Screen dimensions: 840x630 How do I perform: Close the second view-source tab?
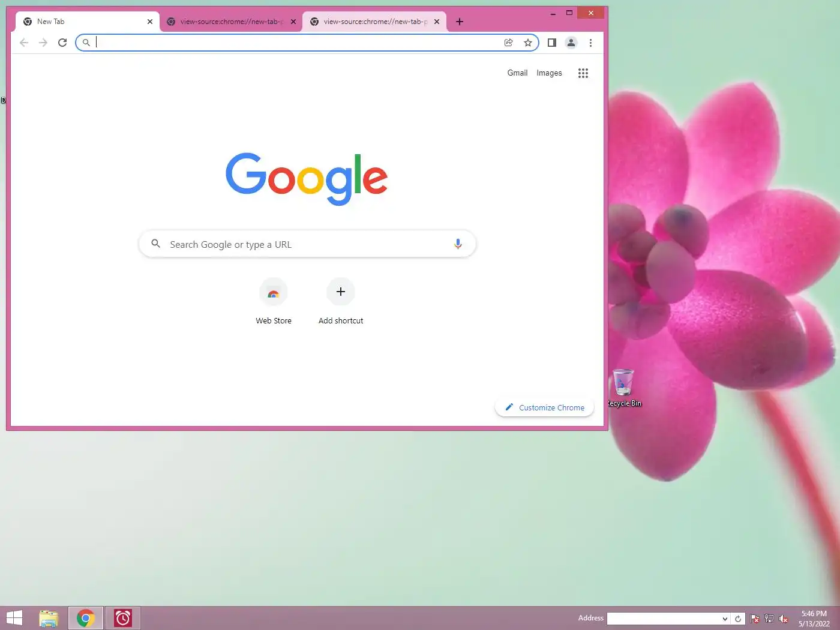[x=437, y=22]
